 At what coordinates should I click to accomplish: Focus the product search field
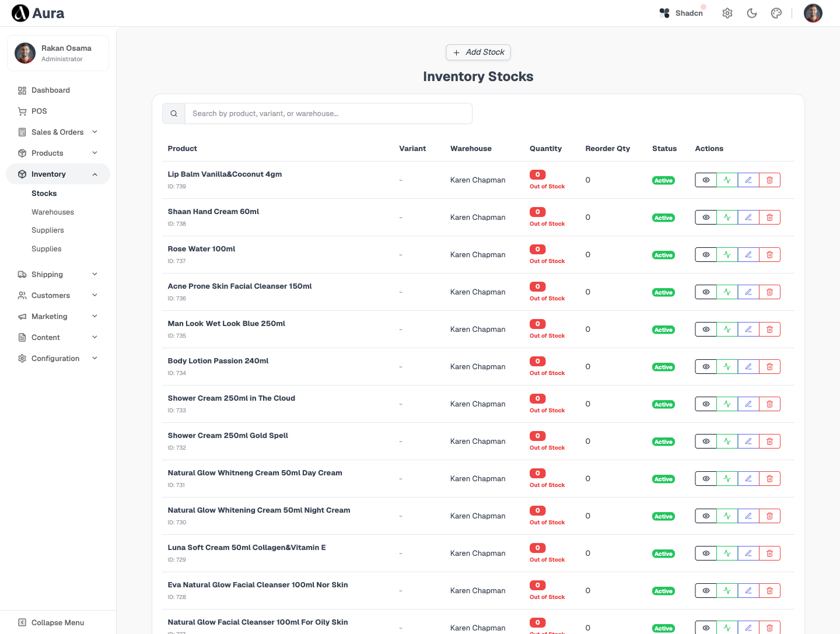[328, 114]
